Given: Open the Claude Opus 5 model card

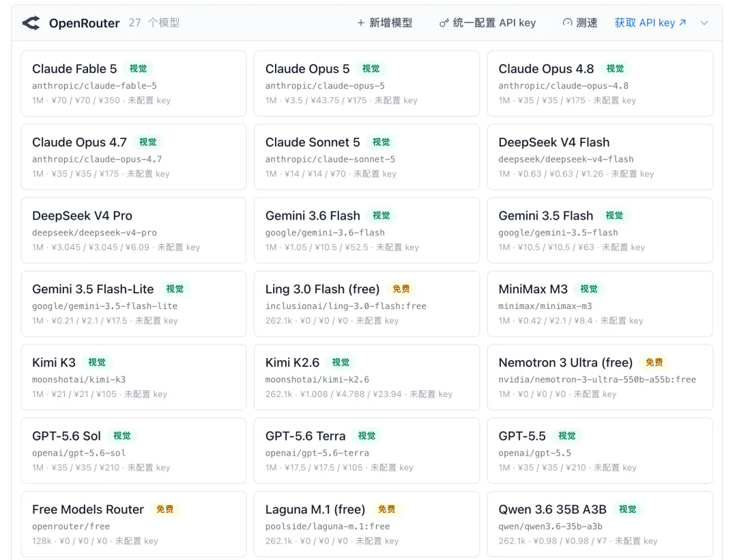Looking at the screenshot, I should (x=366, y=84).
